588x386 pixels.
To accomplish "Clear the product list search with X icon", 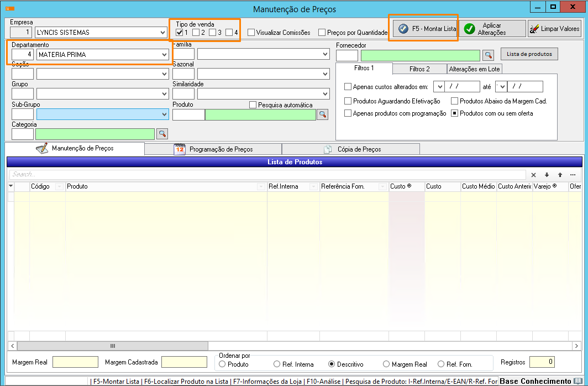I will 533,175.
